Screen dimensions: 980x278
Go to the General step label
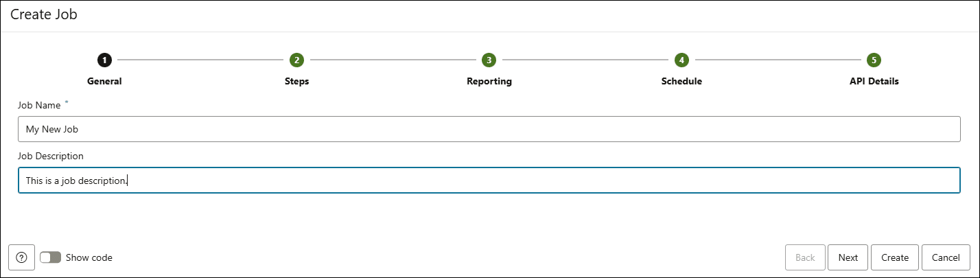[x=104, y=81]
